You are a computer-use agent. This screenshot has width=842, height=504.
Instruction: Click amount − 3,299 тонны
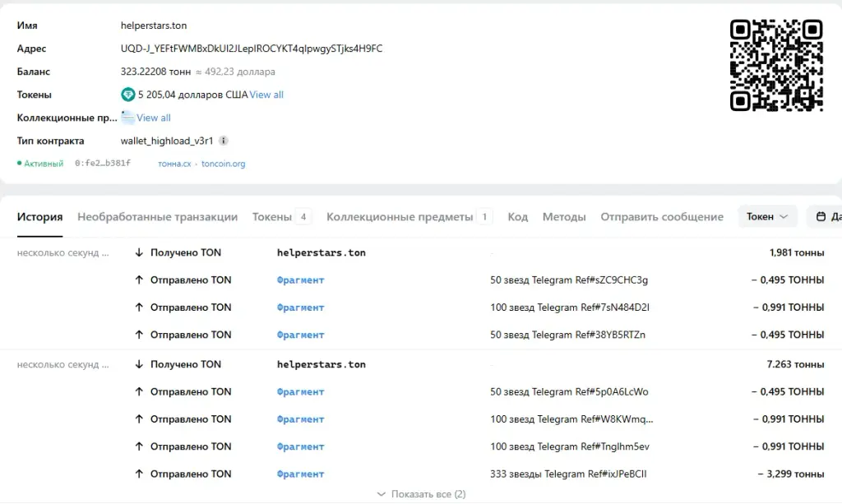coord(791,474)
